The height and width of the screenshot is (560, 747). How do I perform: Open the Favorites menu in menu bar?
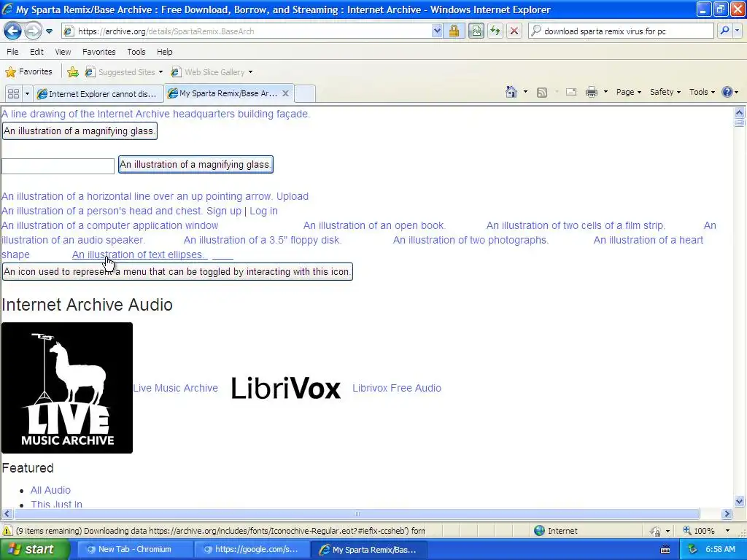pyautogui.click(x=98, y=52)
